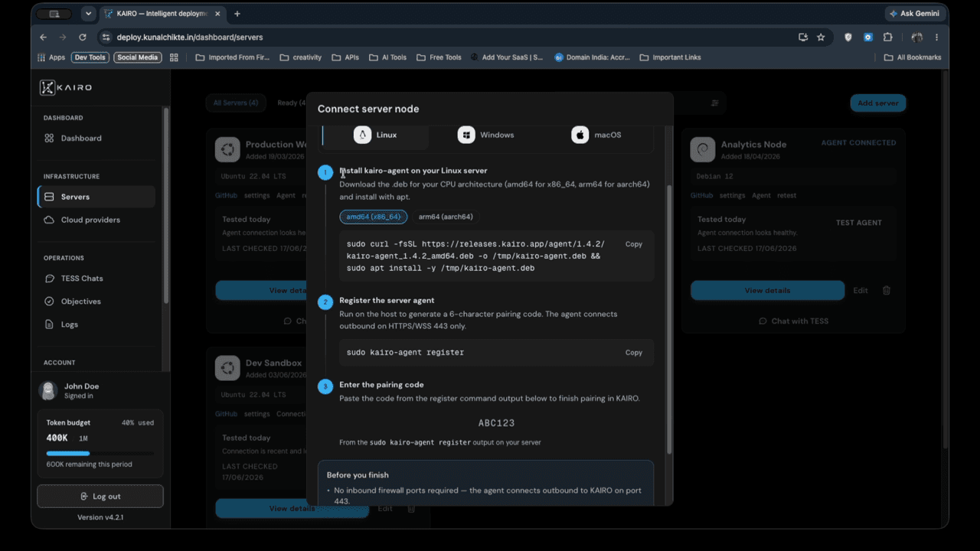This screenshot has width=980, height=551.
Task: Open the Important Links bookmark folder
Action: pos(670,57)
